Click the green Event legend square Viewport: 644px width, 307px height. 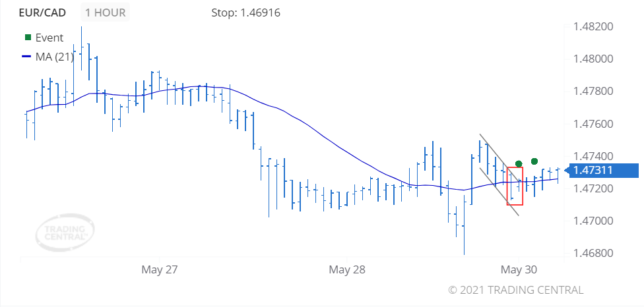pos(28,38)
